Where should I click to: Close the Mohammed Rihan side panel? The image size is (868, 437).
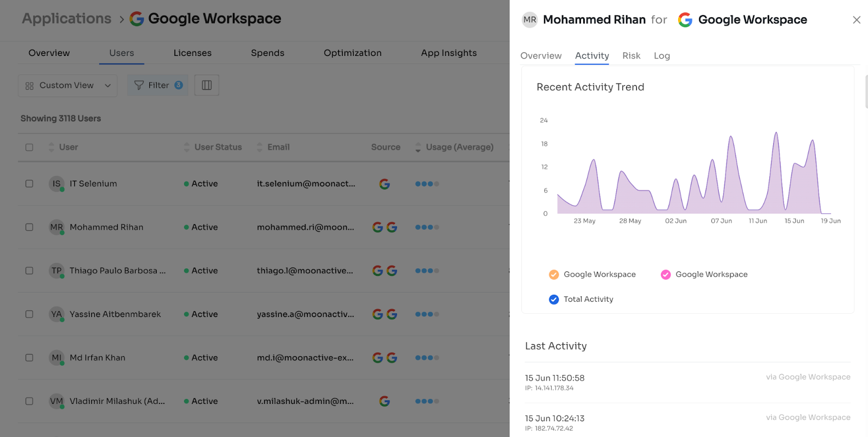(857, 20)
